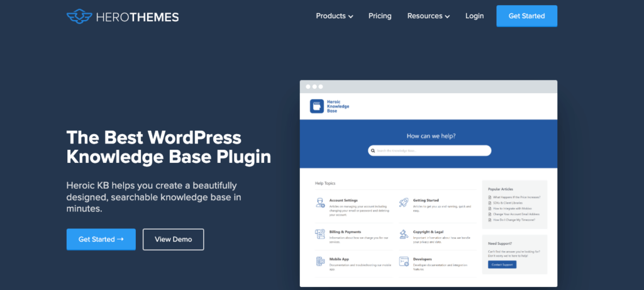Click the Developers code window icon
This screenshot has width=644, height=290.
pos(403,261)
